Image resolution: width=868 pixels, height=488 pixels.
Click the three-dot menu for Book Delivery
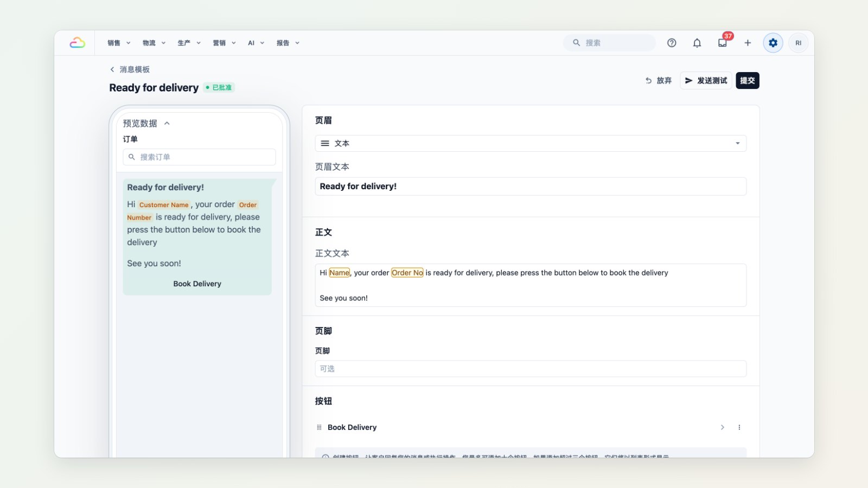pos(739,427)
